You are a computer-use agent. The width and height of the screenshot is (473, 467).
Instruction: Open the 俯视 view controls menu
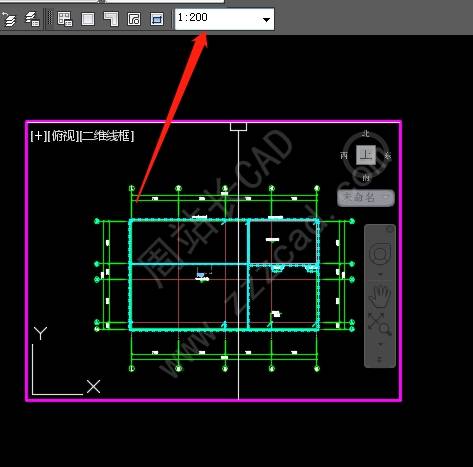[63, 136]
